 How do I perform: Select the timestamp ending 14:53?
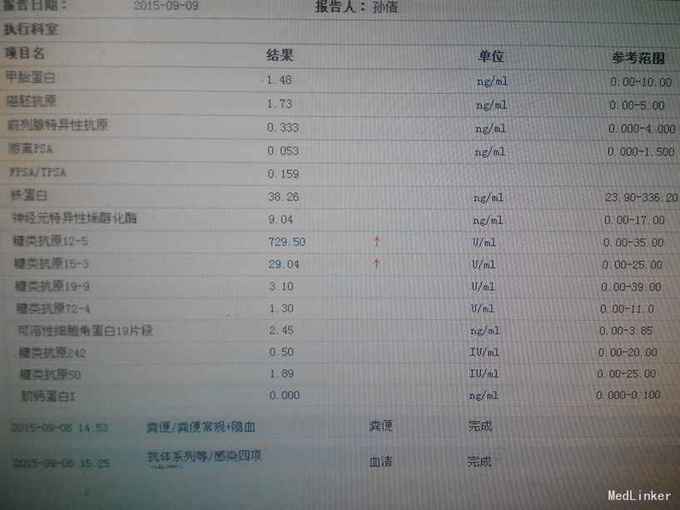tap(59, 428)
